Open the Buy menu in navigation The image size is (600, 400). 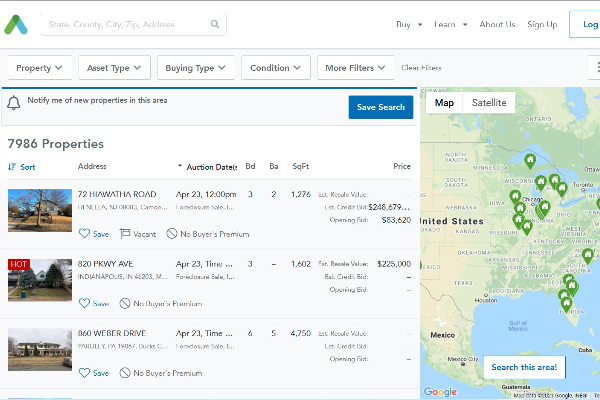coord(409,24)
